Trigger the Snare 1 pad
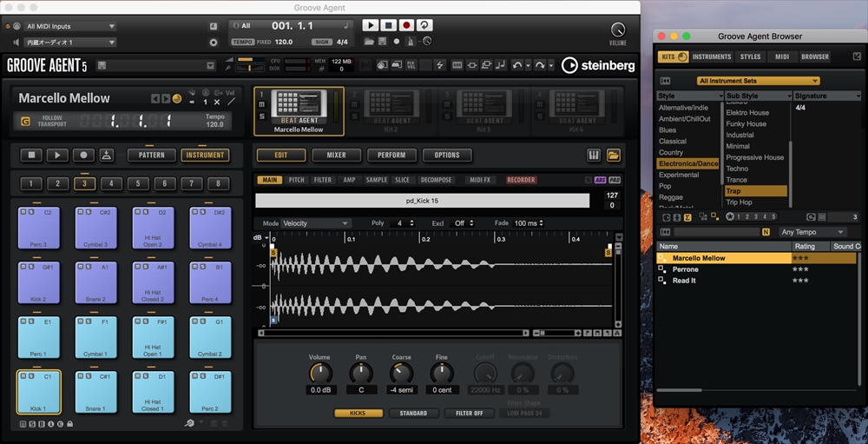 pos(95,392)
